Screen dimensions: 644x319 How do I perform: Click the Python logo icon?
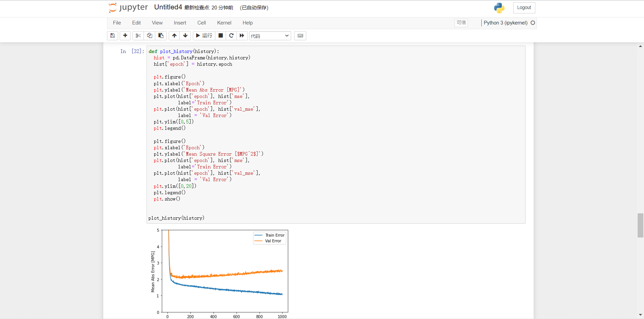pos(499,8)
